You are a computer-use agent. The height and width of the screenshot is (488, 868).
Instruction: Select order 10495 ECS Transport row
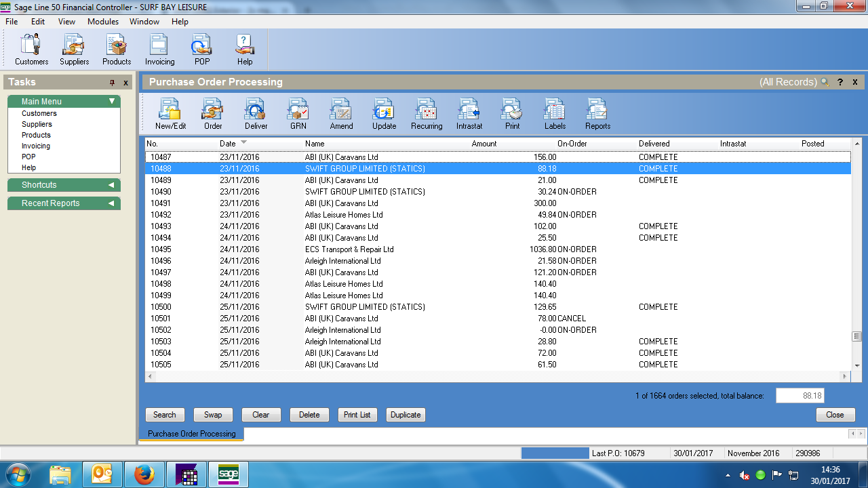(349, 249)
